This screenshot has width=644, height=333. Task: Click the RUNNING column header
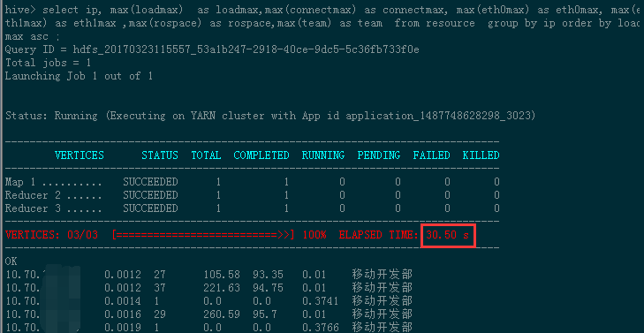323,155
